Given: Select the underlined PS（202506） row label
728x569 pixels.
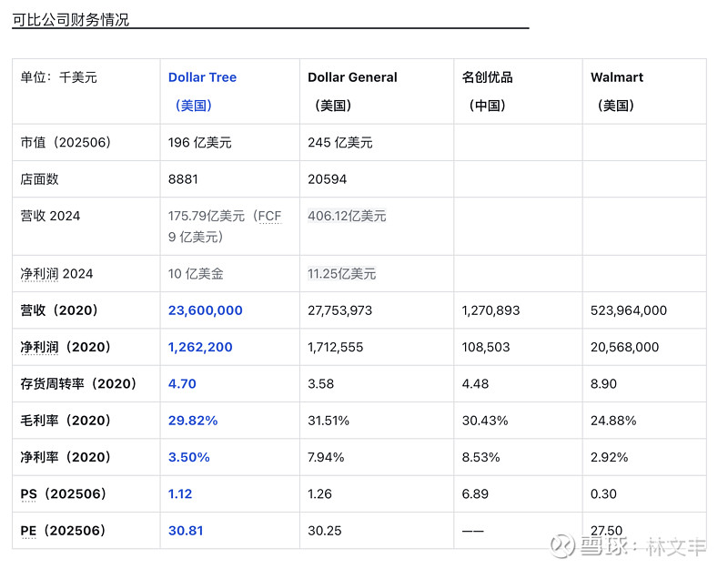Looking at the screenshot, I should 63,493.
